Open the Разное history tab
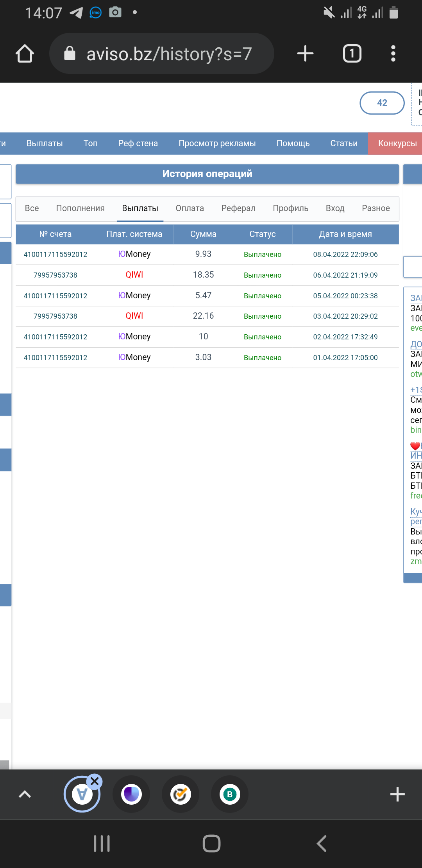This screenshot has width=422, height=868. (376, 208)
